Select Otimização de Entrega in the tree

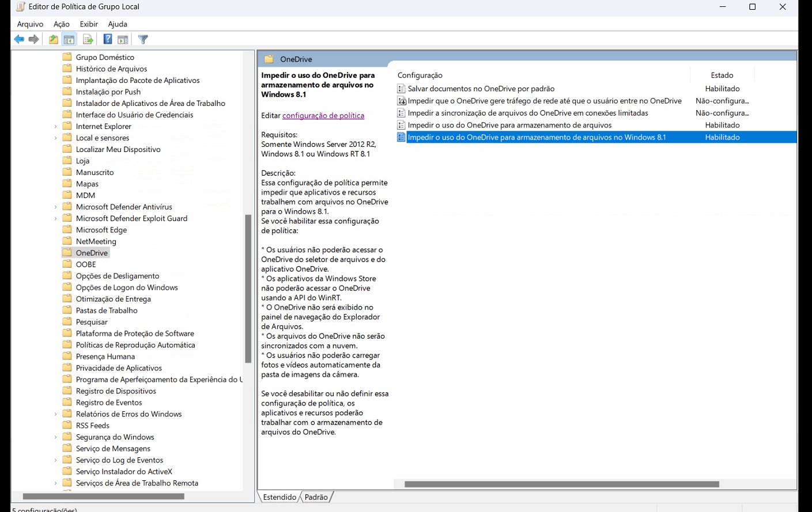[x=114, y=299]
